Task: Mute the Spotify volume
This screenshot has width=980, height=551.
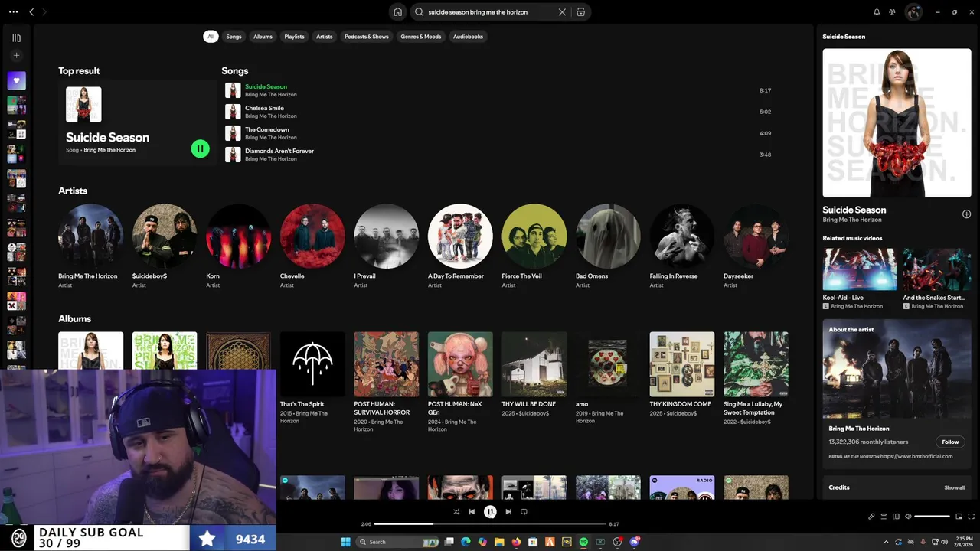Action: point(909,517)
